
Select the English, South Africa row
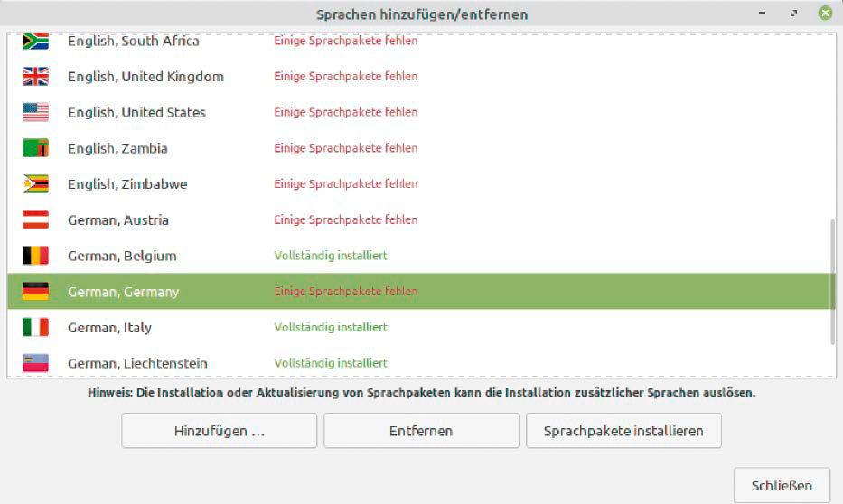[x=419, y=41]
